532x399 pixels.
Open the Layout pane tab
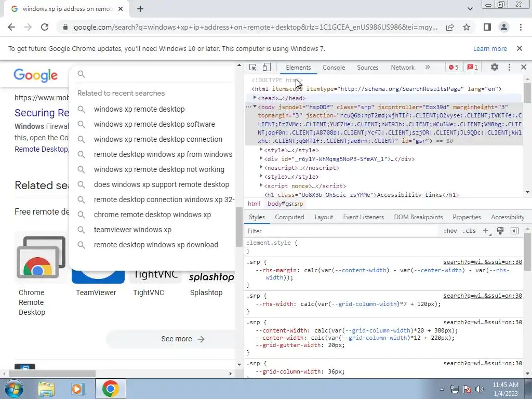click(324, 217)
